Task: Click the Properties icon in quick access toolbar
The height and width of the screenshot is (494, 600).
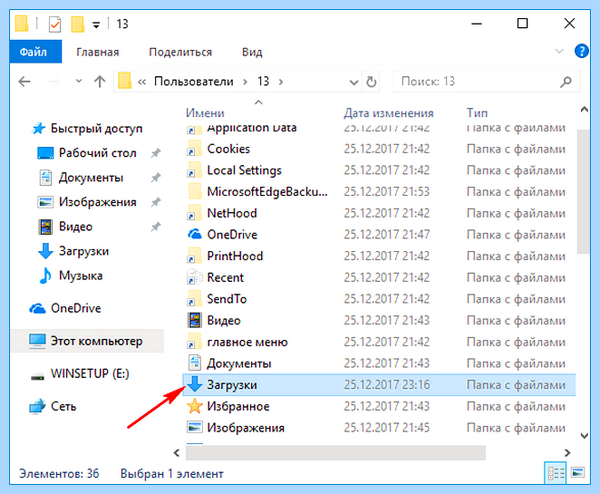Action: tap(55, 24)
